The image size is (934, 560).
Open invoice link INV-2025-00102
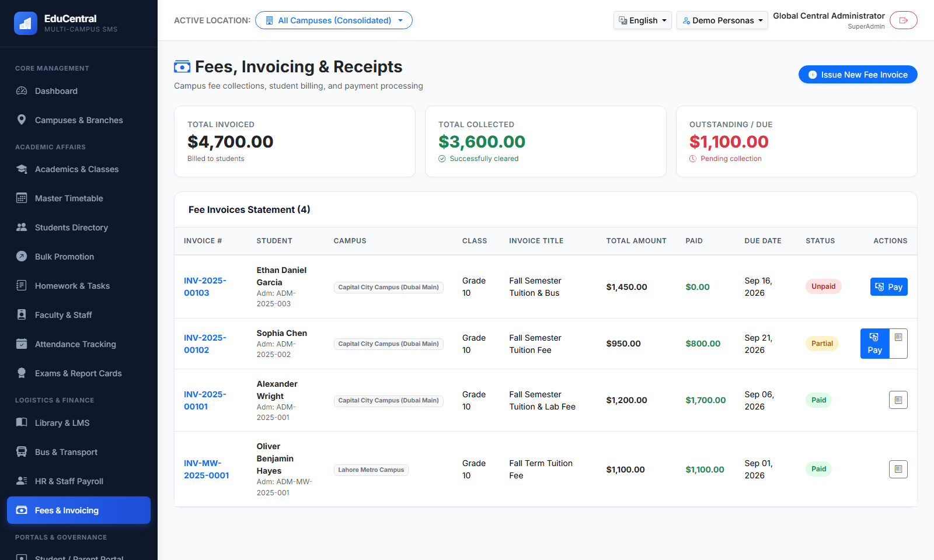tap(205, 344)
